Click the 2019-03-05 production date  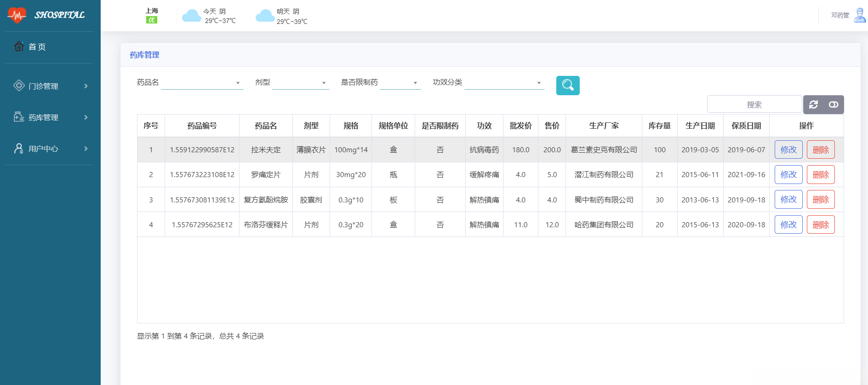(x=700, y=149)
